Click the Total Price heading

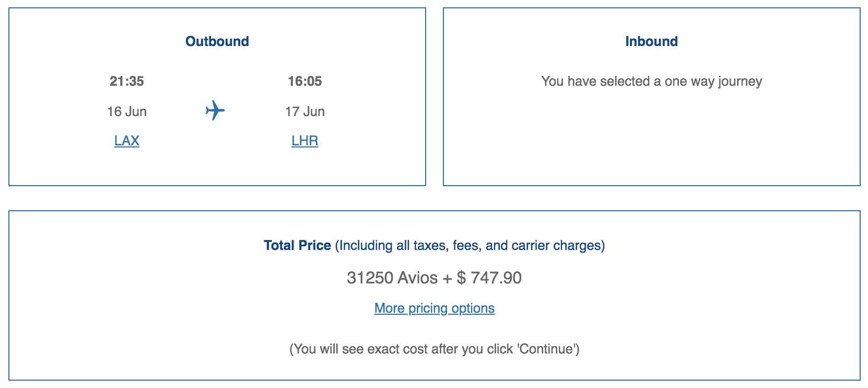(296, 244)
